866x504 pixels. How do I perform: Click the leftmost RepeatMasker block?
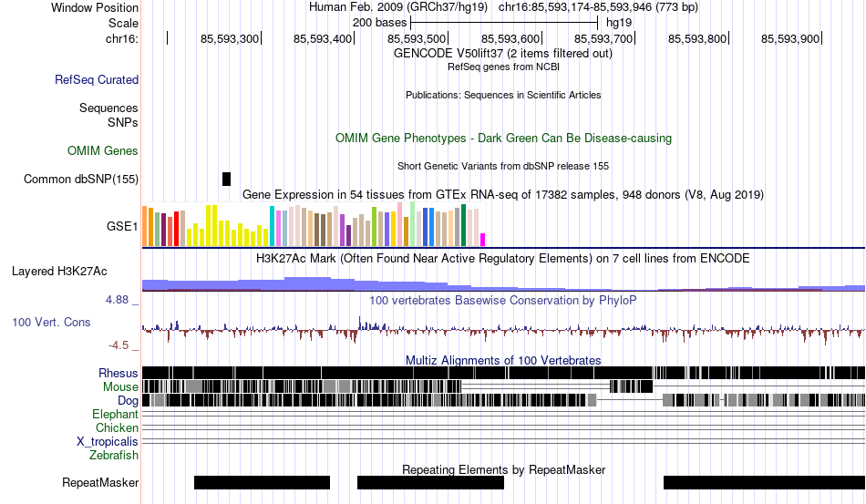pos(262,482)
